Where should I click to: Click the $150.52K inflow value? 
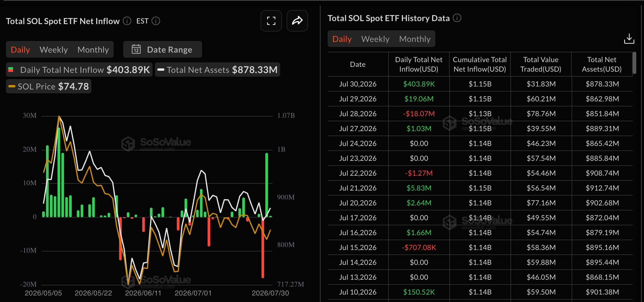point(419,292)
